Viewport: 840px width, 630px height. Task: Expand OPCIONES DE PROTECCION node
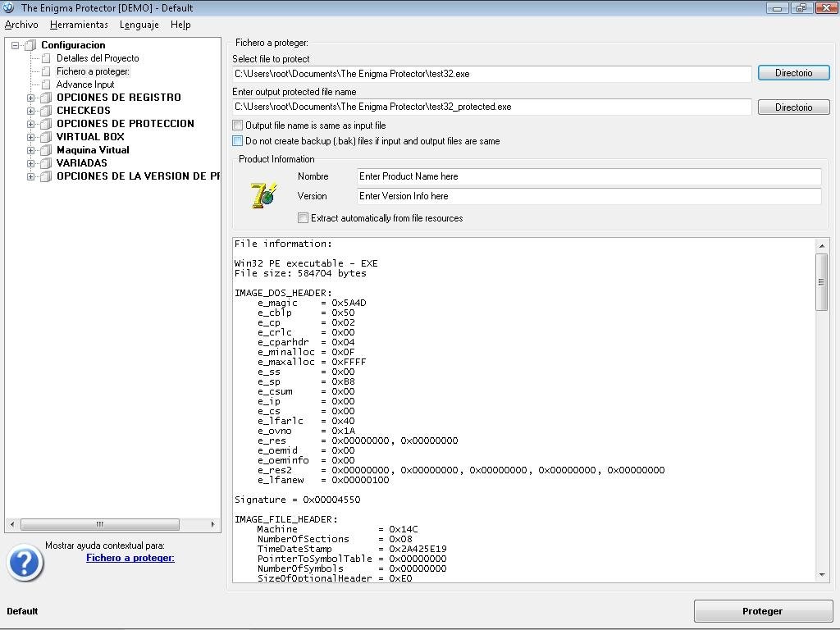pyautogui.click(x=30, y=125)
